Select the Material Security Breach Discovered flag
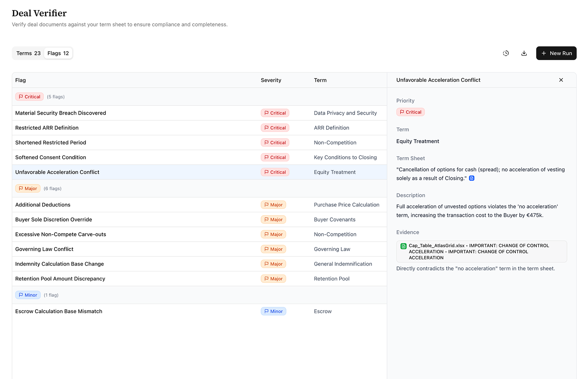Viewport: 588px width, 379px height. (61, 113)
